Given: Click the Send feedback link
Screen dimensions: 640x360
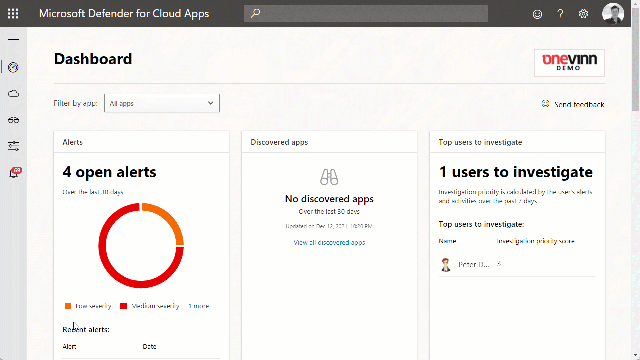Looking at the screenshot, I should click(579, 104).
